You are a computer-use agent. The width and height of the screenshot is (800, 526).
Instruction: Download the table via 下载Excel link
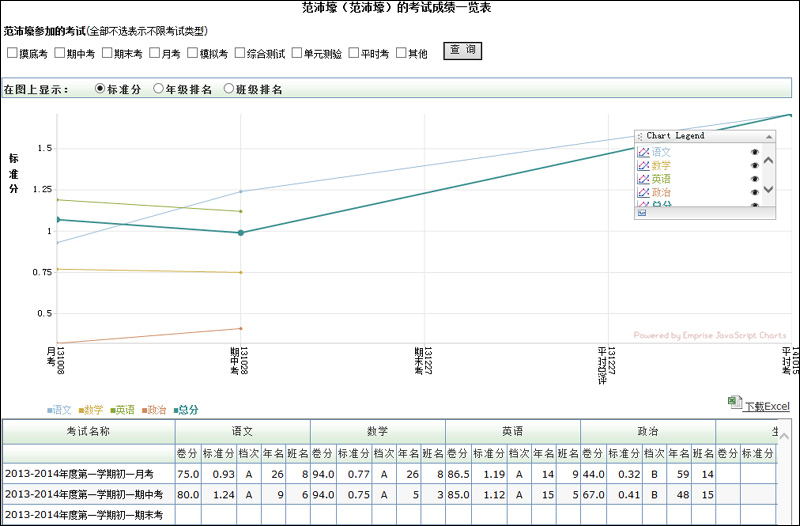click(767, 406)
